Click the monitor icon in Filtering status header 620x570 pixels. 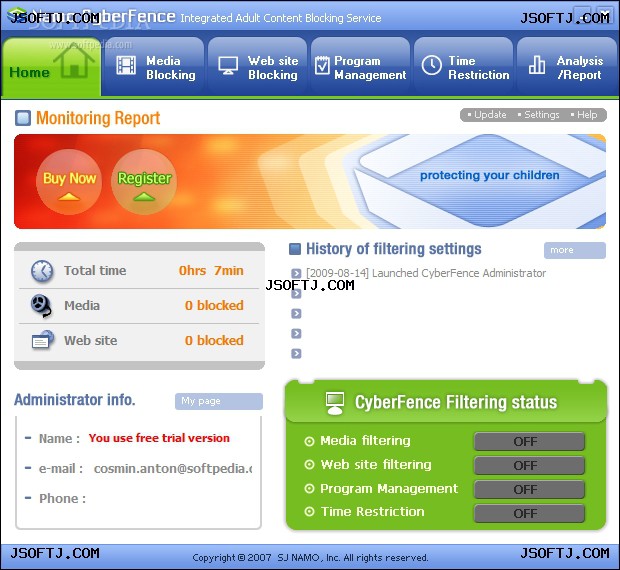[x=335, y=403]
